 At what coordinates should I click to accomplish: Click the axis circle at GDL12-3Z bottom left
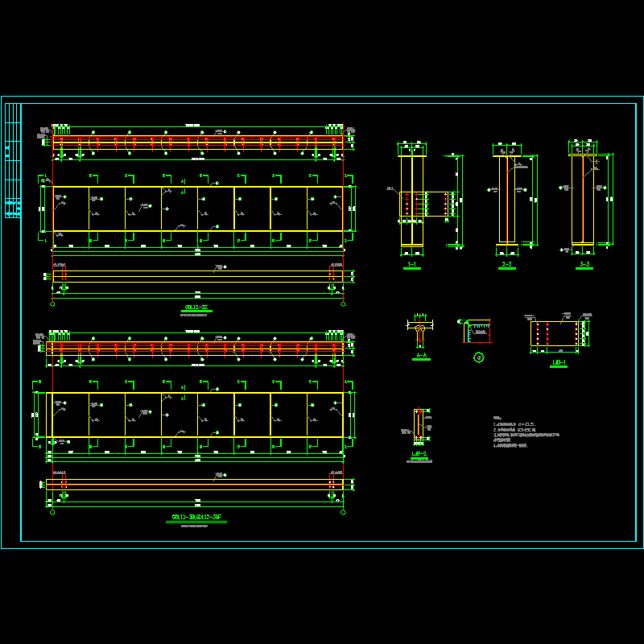(53, 303)
